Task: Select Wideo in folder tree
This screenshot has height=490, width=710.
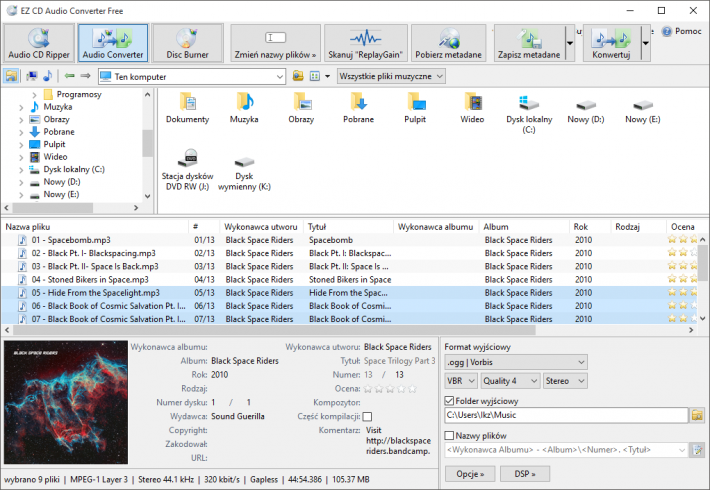Action: point(55,157)
